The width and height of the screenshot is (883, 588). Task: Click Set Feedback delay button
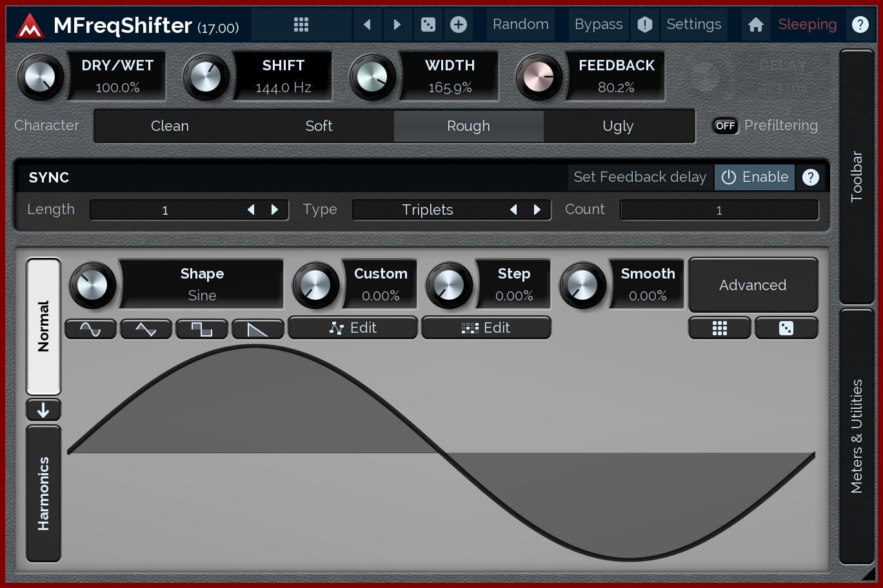(x=640, y=177)
